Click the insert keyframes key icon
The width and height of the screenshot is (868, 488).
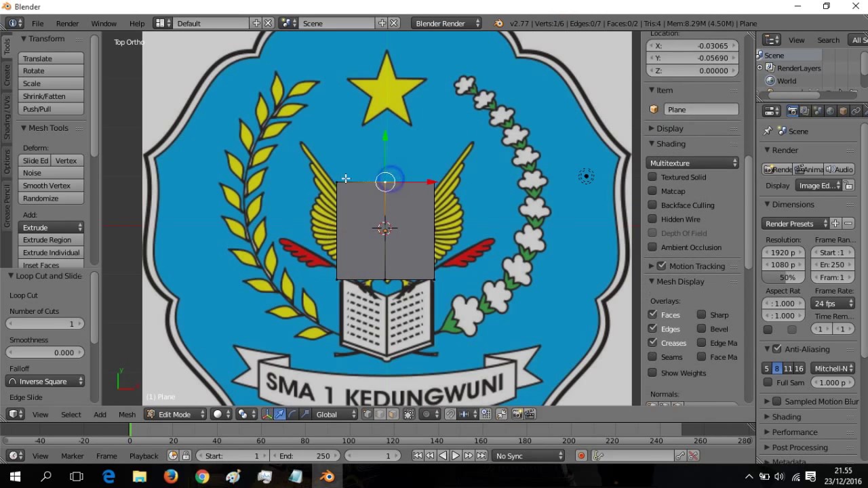coord(680,455)
